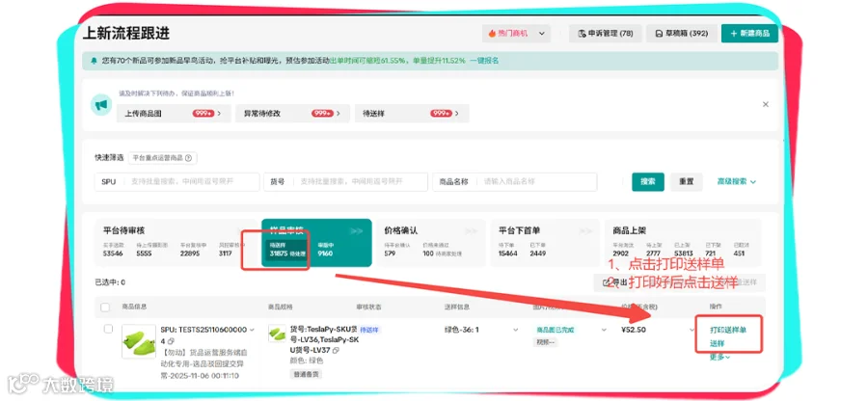The image size is (868, 401).
Task: Expand 高级搜索 advanced search options
Action: [736, 181]
